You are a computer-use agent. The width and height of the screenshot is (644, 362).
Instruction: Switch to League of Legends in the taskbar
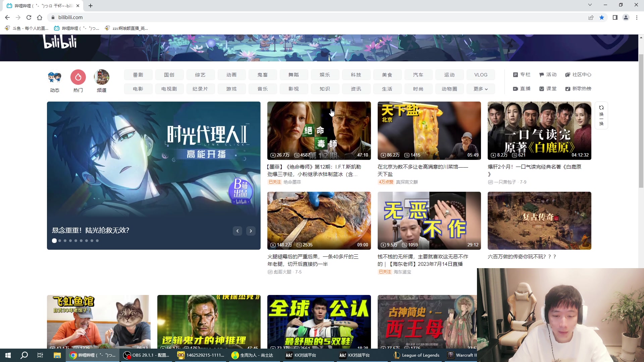coord(416,355)
